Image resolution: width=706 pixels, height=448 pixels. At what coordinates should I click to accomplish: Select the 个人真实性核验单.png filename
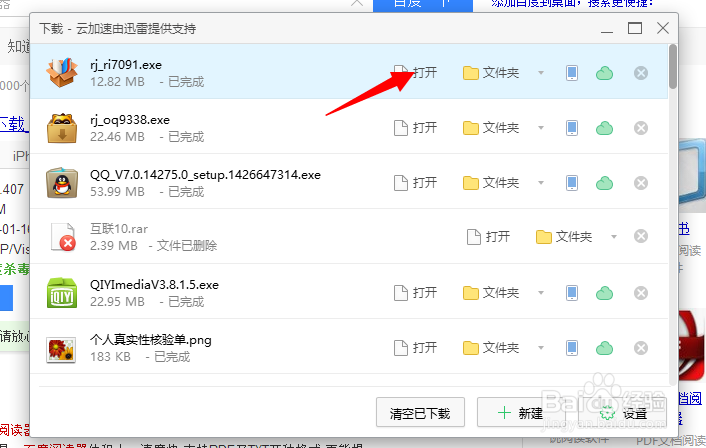point(151,340)
